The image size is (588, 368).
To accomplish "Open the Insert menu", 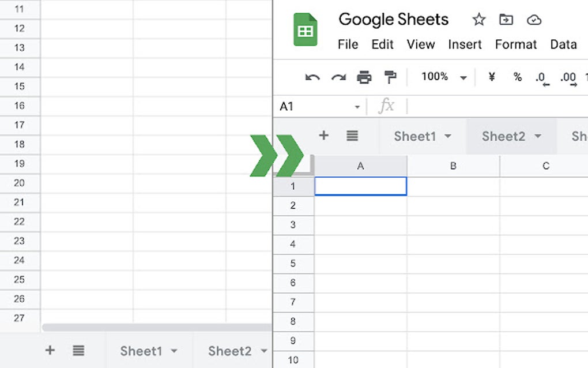I will click(x=465, y=44).
